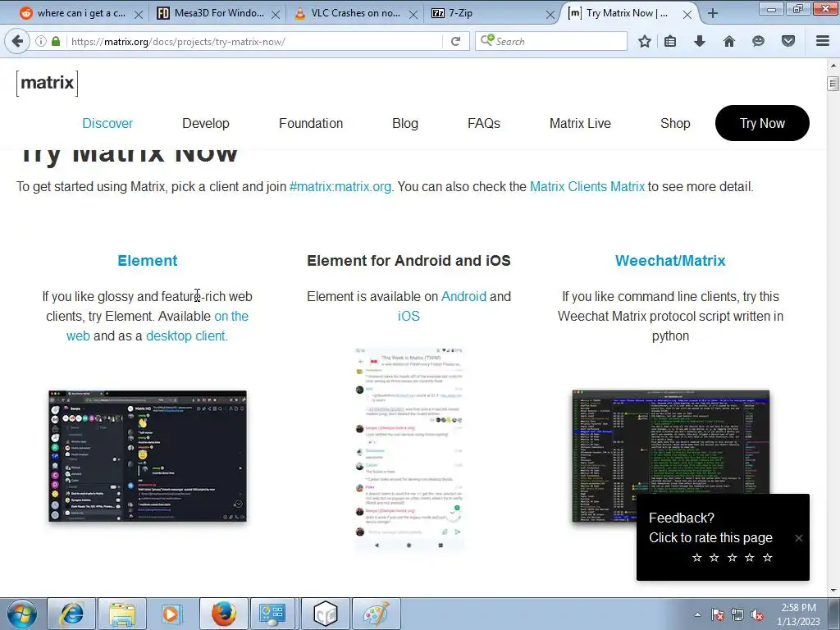Click the site information (i) icon
The height and width of the screenshot is (630, 840).
(41, 41)
